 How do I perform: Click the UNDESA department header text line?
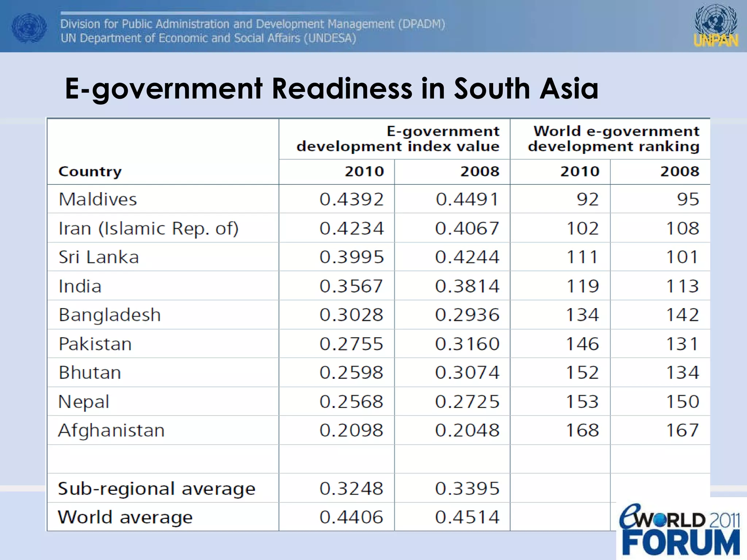[208, 38]
